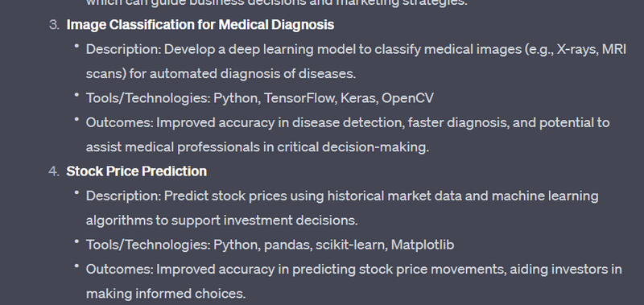
Task: Click the 'automated diagnosis of diseases' text
Action: coord(252,74)
